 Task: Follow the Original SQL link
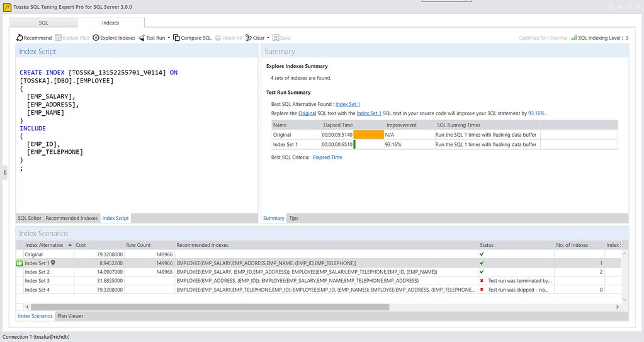click(x=307, y=113)
